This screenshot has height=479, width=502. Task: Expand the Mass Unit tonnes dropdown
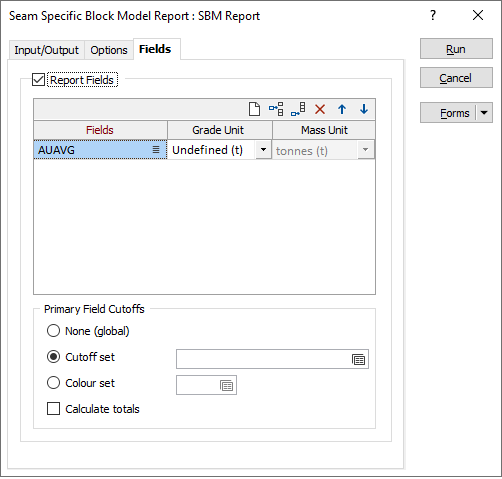[365, 150]
